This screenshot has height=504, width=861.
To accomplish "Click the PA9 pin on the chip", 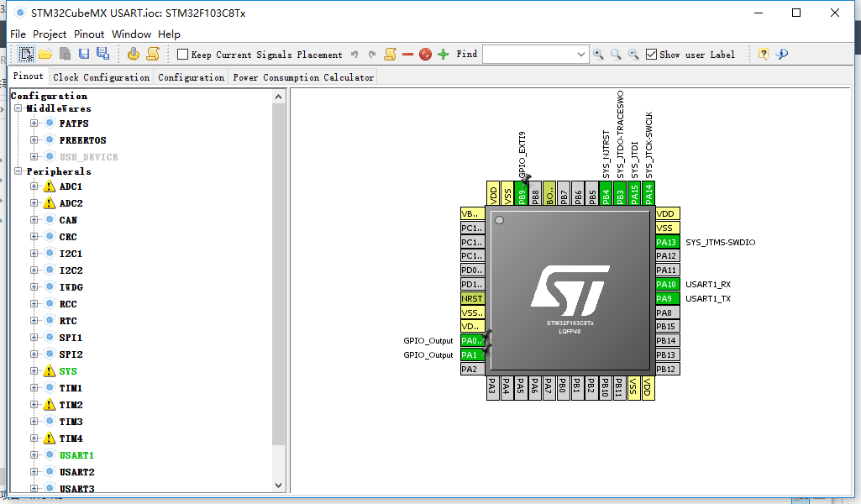I will (667, 298).
